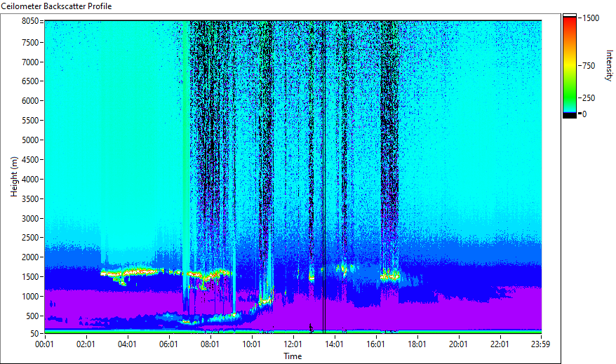This screenshot has width=616, height=364.
Task: Click the 50 height tick label
Action: (34, 334)
